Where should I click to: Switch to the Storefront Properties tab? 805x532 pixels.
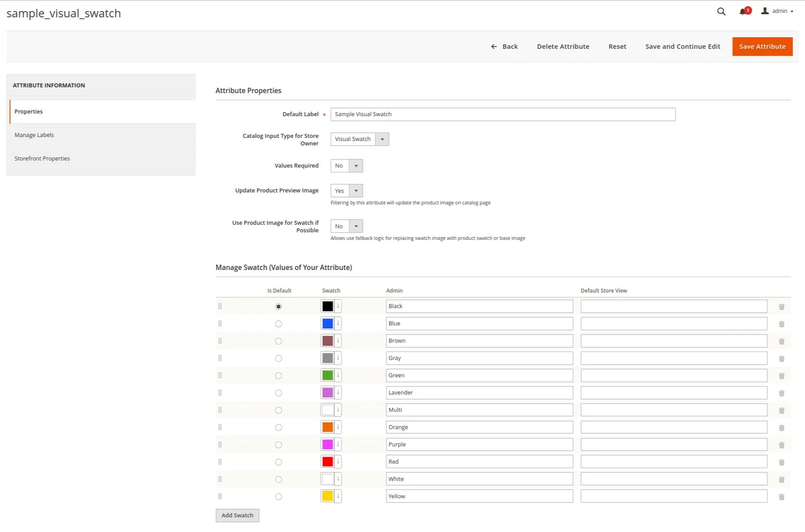pyautogui.click(x=103, y=159)
